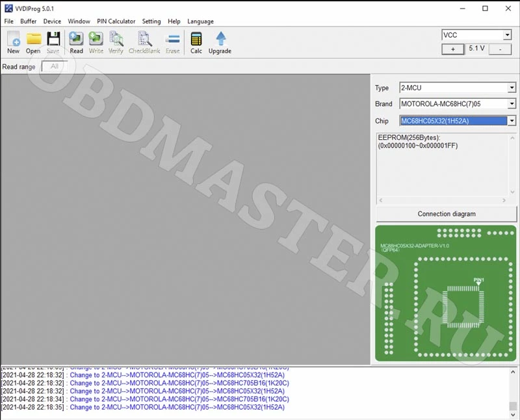
Task: Open the Buffer menu
Action: [x=28, y=21]
